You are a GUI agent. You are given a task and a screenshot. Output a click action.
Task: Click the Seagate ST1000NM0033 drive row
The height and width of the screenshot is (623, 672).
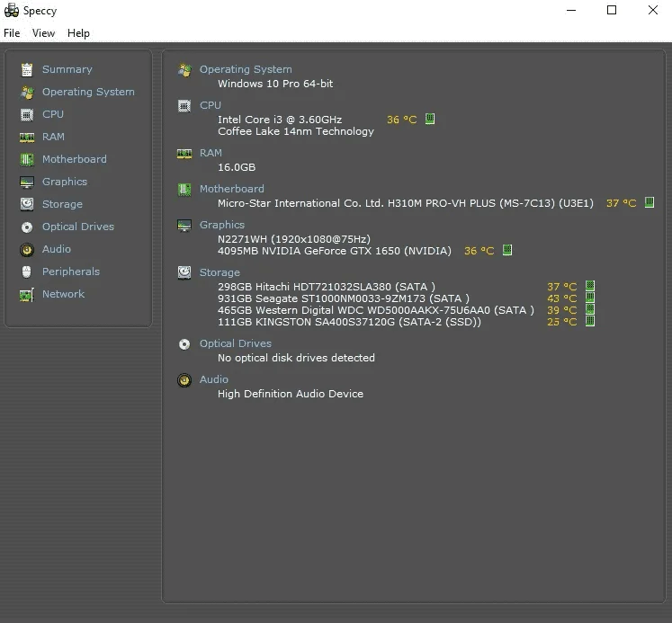[x=344, y=298]
